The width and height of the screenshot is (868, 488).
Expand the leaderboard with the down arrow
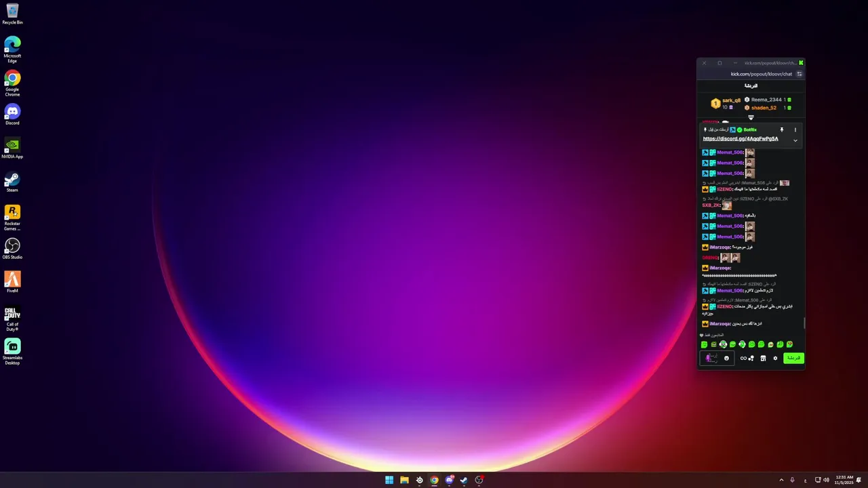click(x=751, y=117)
